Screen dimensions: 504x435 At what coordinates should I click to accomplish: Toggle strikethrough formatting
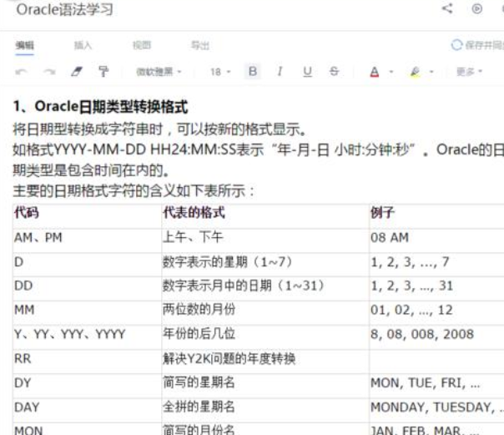tap(334, 71)
